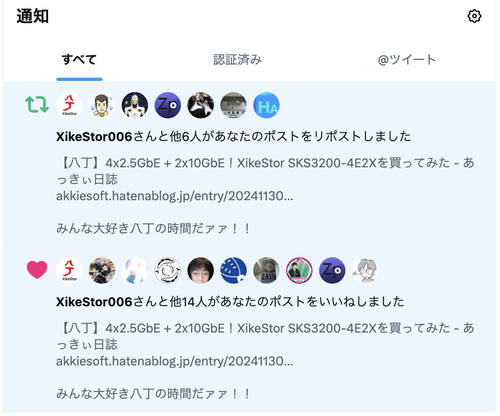Switch to the すべて tab
Viewport: 500px width, 416px height.
pyautogui.click(x=79, y=60)
